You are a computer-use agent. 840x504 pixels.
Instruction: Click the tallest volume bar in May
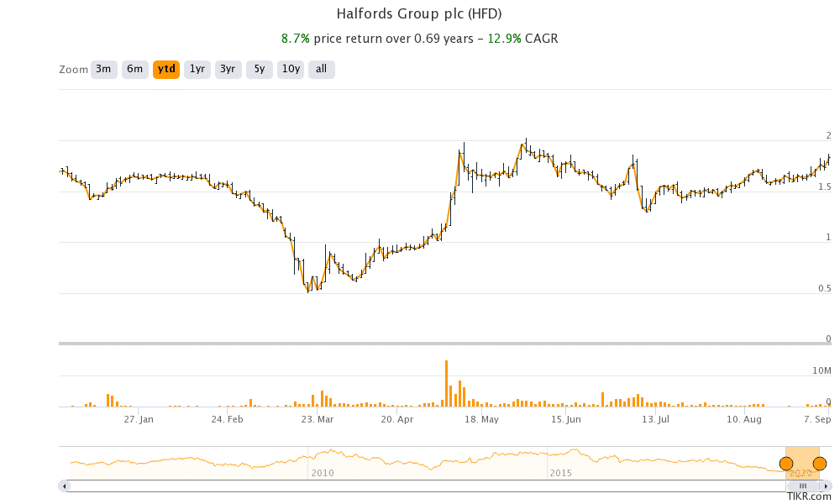coord(446,384)
